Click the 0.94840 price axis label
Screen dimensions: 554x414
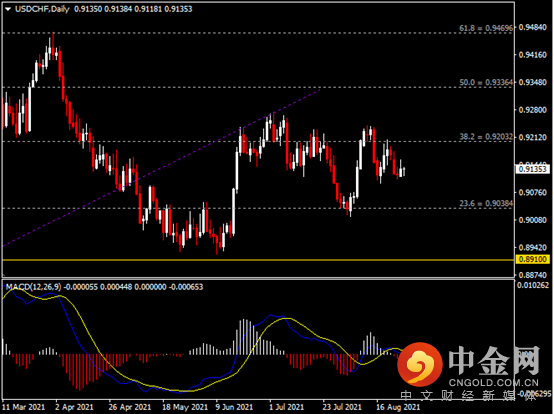532,28
